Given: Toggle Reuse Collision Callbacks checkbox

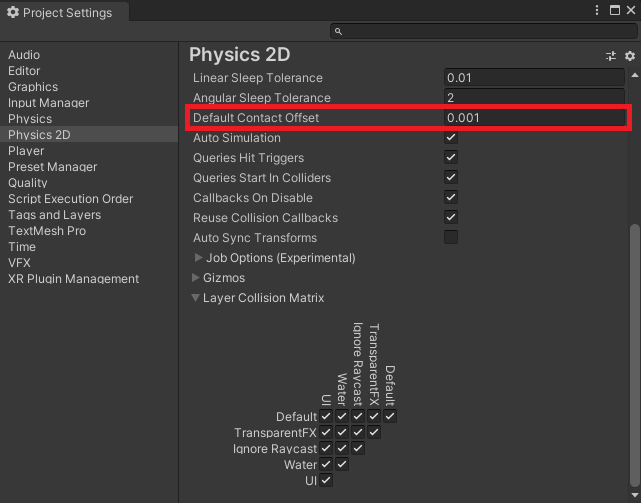Looking at the screenshot, I should pyautogui.click(x=451, y=218).
